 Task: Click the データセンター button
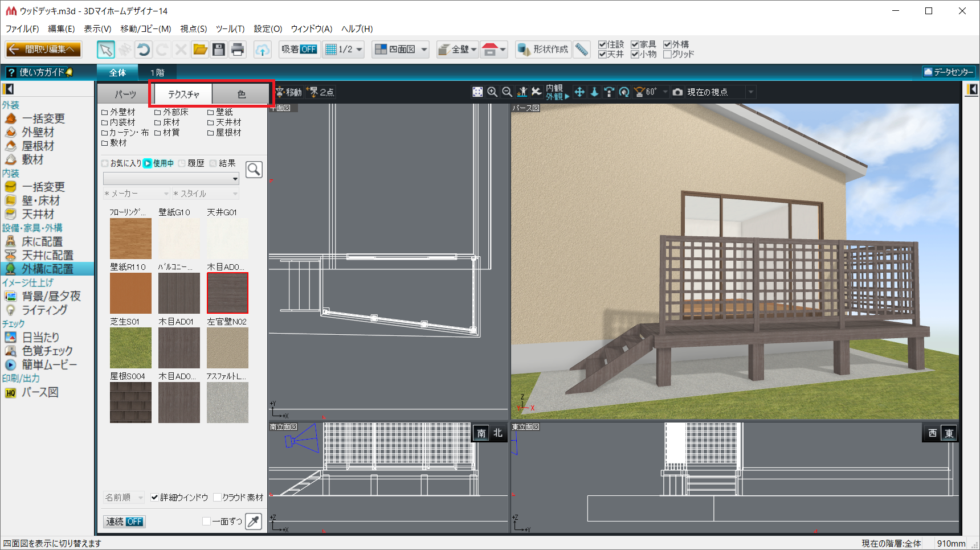(x=949, y=72)
